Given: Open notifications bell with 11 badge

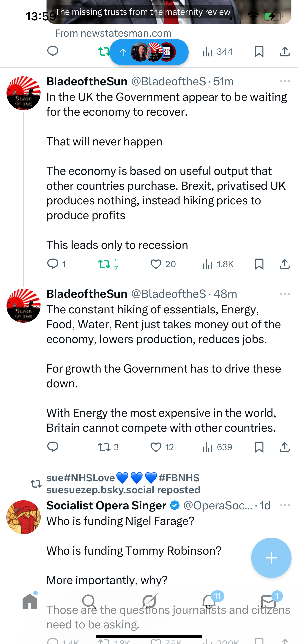Looking at the screenshot, I should click(x=209, y=601).
